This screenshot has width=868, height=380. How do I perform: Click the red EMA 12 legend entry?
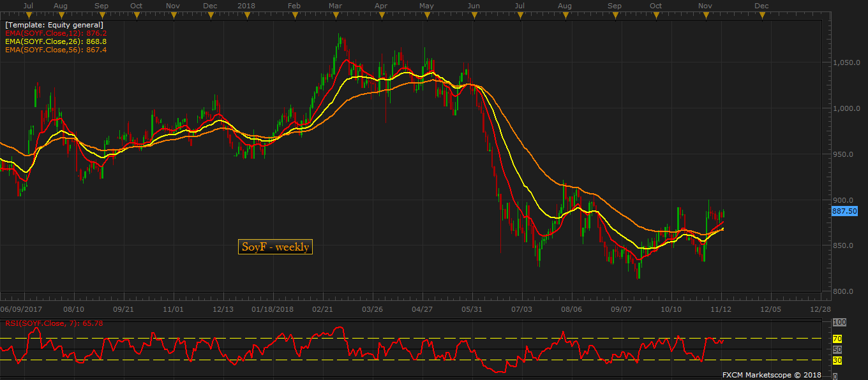click(x=56, y=33)
